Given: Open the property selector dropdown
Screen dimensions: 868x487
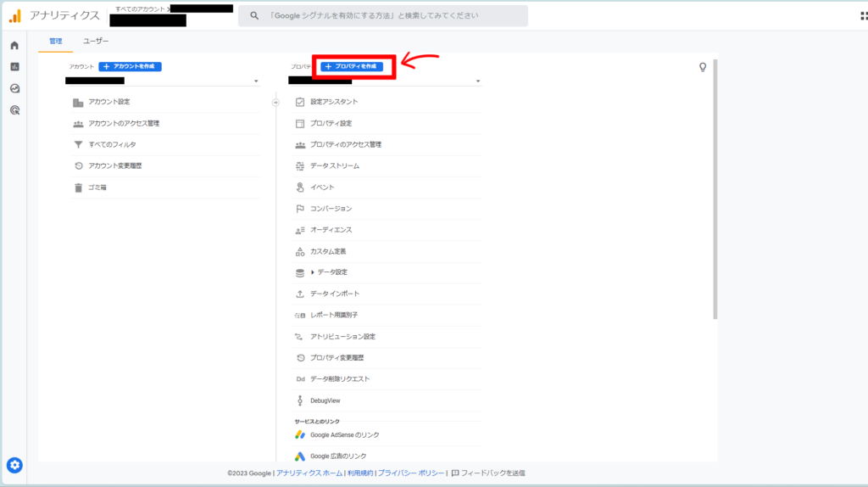Looking at the screenshot, I should pos(478,81).
